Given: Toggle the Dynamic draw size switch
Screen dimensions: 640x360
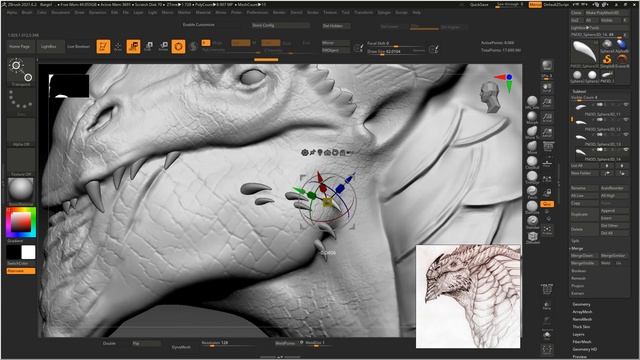Looking at the screenshot, I should (x=419, y=51).
